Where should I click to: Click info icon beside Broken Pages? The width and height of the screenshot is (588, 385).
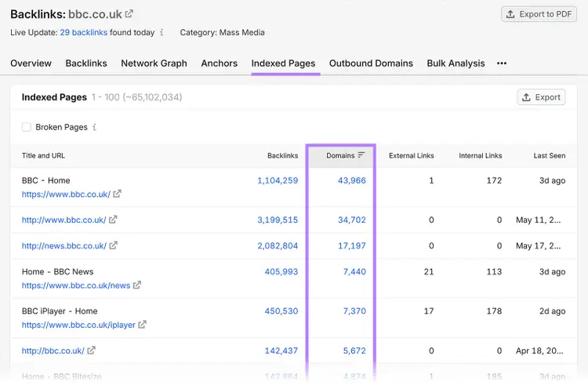coord(95,127)
